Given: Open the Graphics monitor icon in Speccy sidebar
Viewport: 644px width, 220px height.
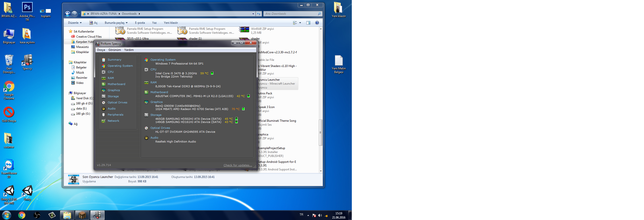Looking at the screenshot, I should click(104, 90).
